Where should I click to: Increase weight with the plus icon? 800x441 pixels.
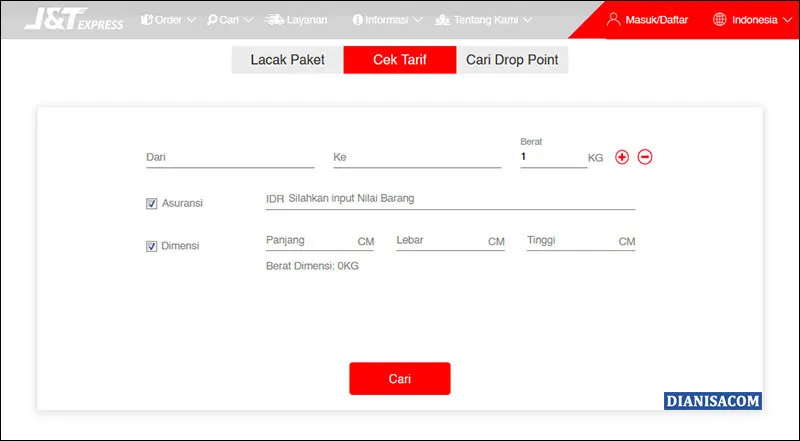pos(621,157)
